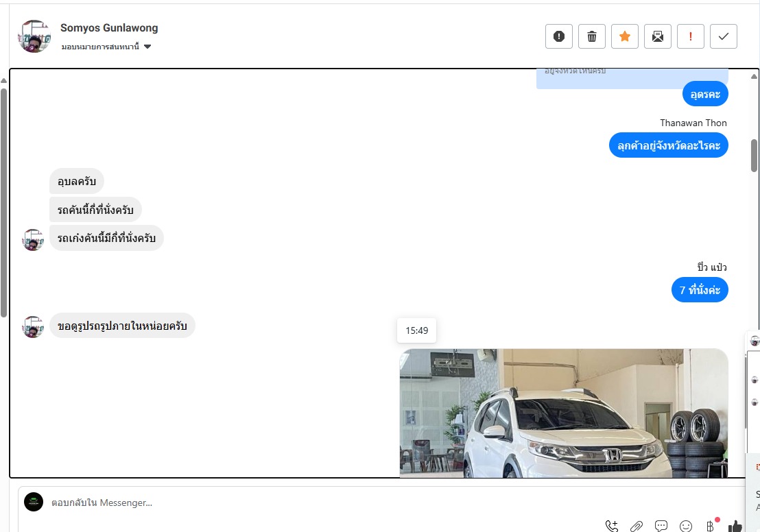This screenshot has height=532, width=760.
Task: Open saved replies speech bubble icon
Action: tap(661, 526)
